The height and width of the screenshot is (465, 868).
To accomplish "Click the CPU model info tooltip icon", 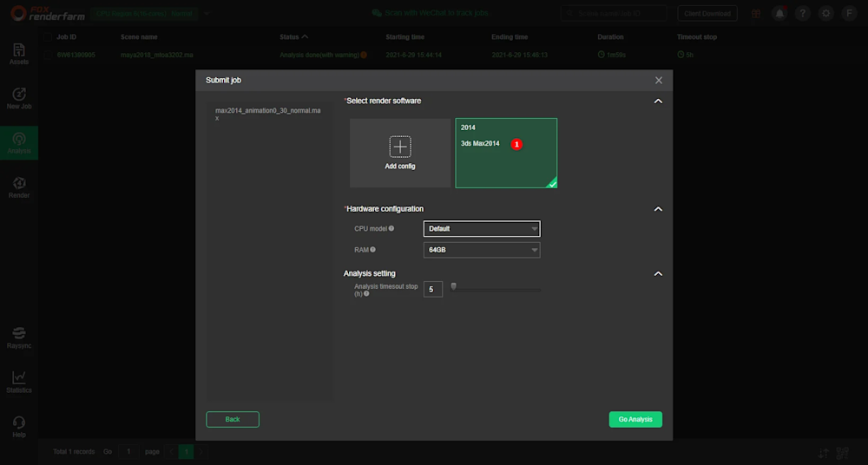I will tap(391, 228).
